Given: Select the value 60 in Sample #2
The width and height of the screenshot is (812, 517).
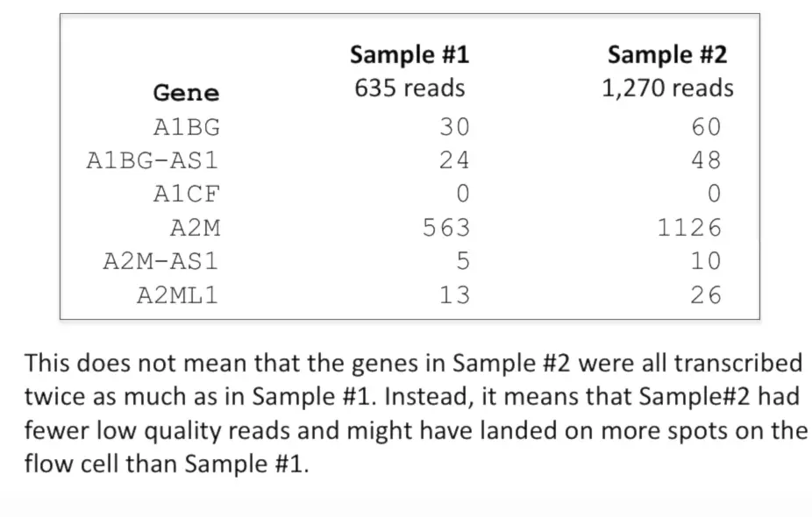Looking at the screenshot, I should pos(706,127).
